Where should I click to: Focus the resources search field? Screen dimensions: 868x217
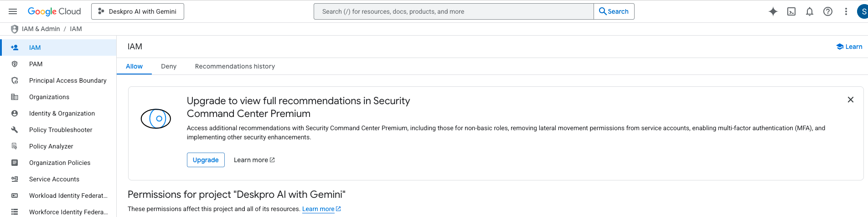[x=454, y=11]
